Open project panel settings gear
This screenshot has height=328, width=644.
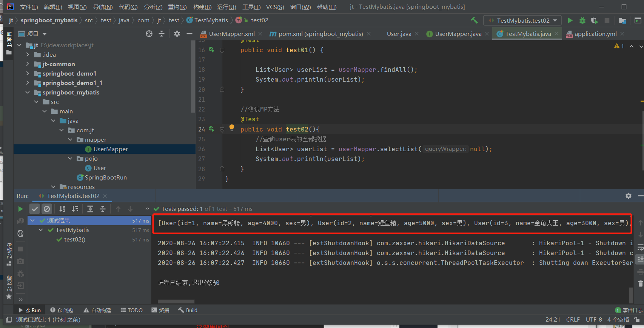177,34
